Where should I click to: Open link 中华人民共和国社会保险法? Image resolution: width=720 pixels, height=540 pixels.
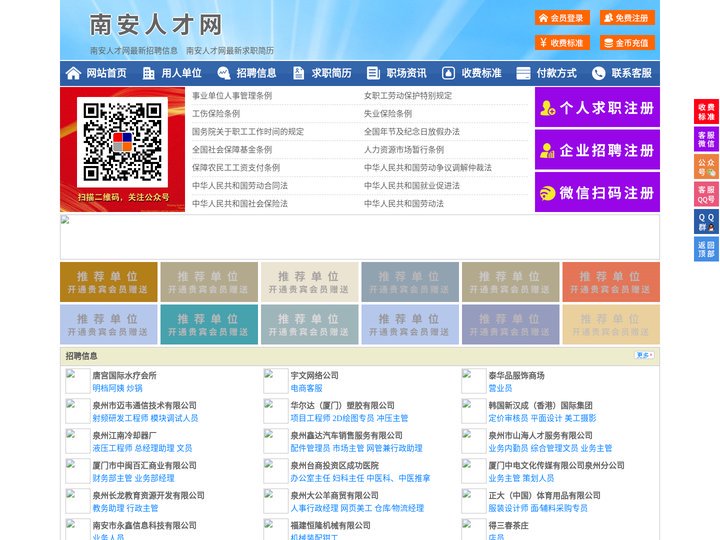(x=240, y=203)
